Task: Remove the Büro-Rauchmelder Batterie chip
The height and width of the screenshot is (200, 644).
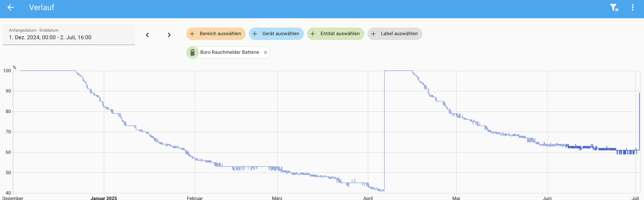Action: [265, 52]
